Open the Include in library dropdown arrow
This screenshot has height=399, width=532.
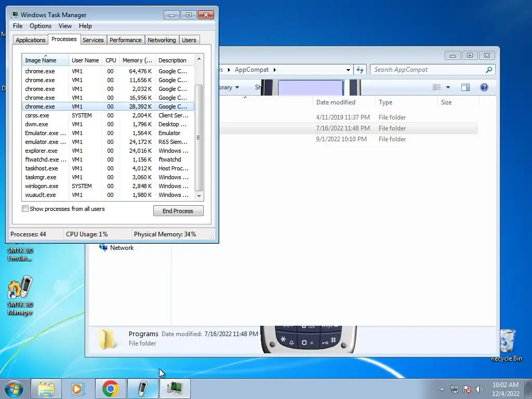237,87
